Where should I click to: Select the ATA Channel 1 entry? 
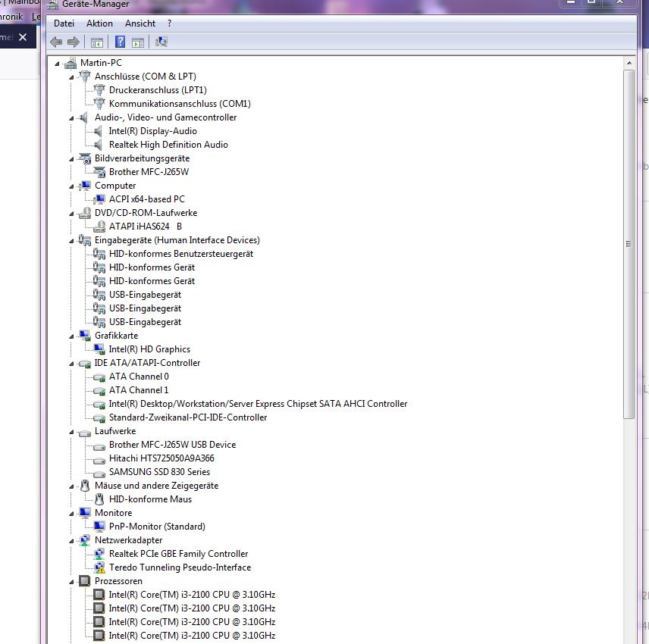(139, 390)
